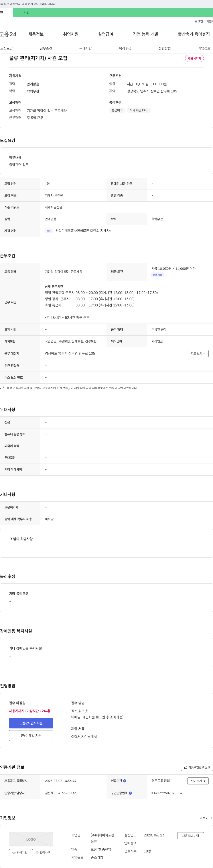Open the 직업 능력 개발 menu
The image size is (213, 868).
pyautogui.click(x=145, y=34)
